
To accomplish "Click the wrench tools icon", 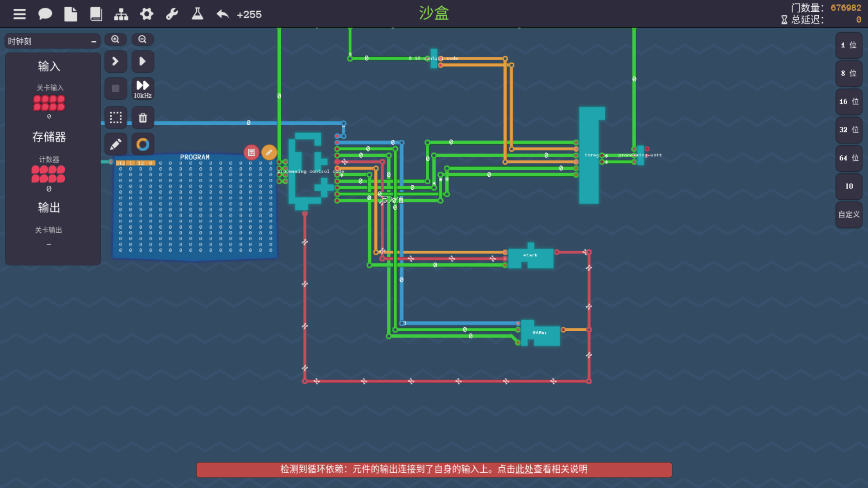I will (172, 14).
